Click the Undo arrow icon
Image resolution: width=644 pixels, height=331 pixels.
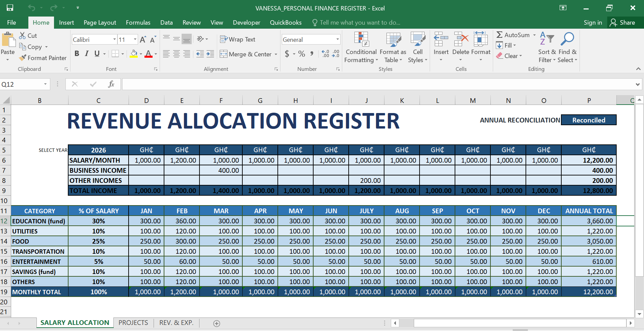(x=32, y=8)
